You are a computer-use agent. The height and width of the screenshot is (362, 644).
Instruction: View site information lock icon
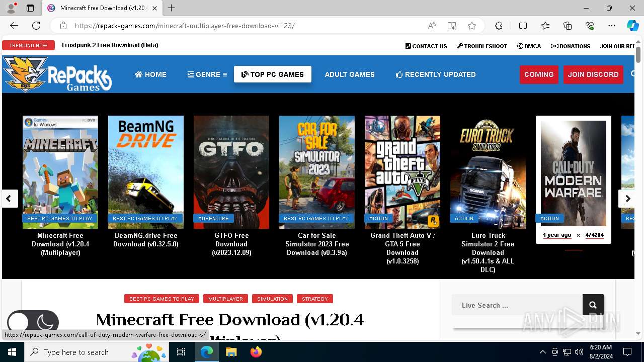(63, 26)
